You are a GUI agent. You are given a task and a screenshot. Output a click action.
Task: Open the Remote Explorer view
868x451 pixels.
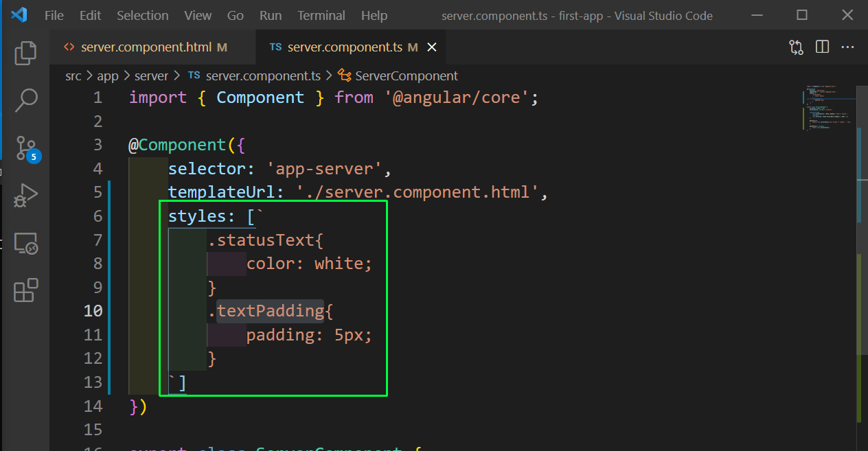tap(25, 243)
